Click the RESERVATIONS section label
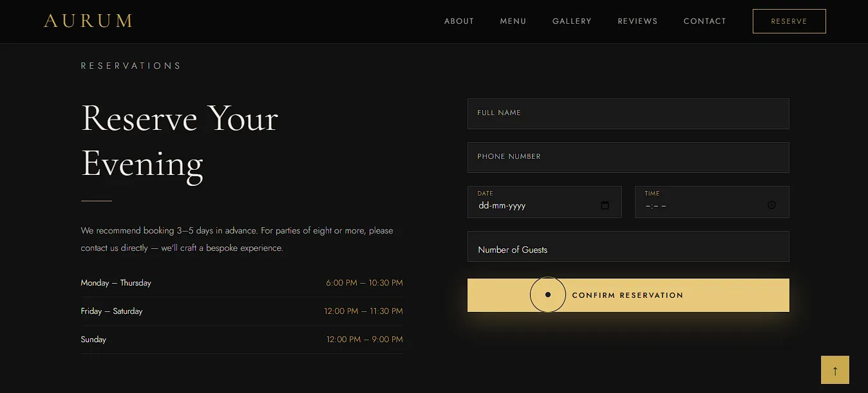 [131, 66]
